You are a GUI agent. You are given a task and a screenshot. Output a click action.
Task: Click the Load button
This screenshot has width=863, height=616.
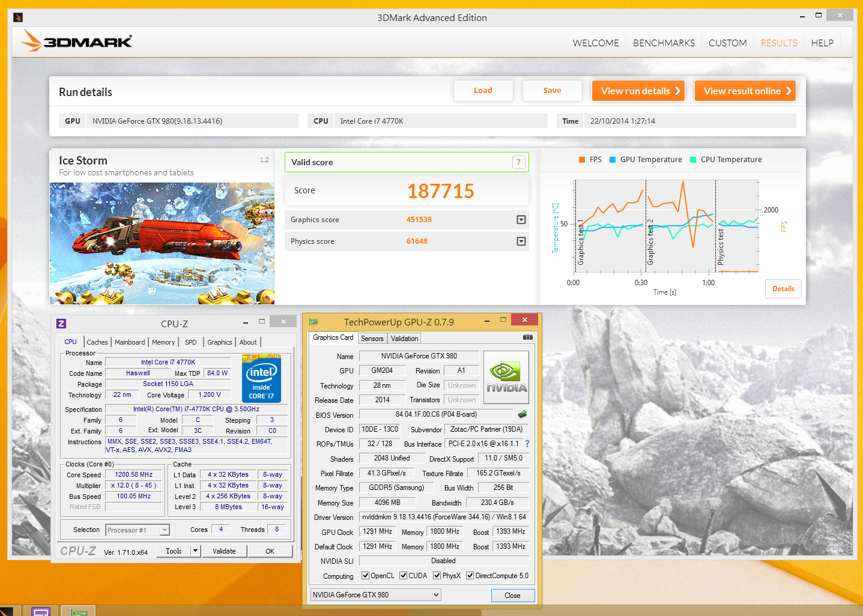[x=483, y=91]
